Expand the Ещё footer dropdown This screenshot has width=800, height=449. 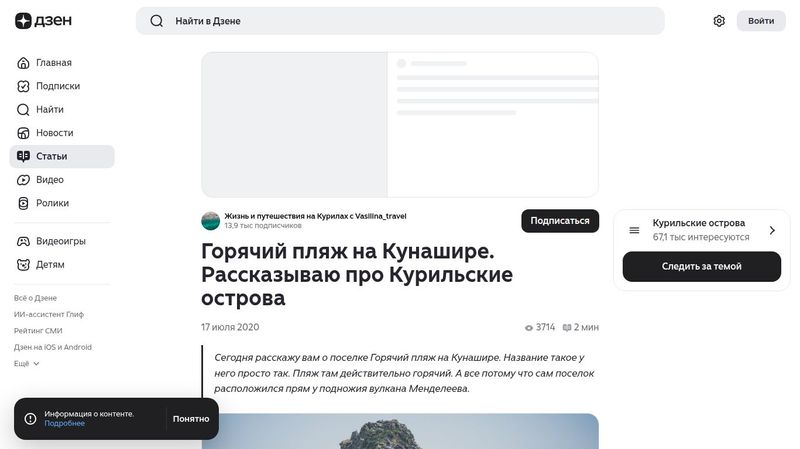tap(26, 363)
